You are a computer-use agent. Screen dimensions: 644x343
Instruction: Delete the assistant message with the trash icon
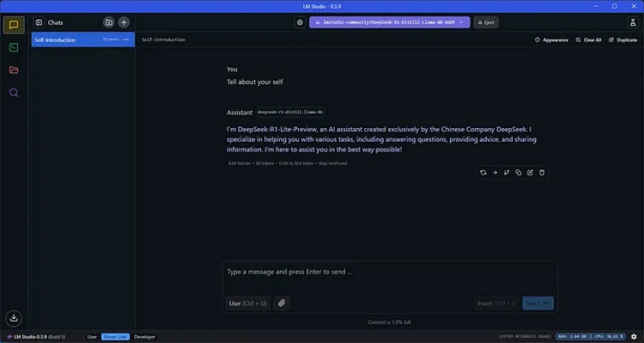pyautogui.click(x=542, y=173)
